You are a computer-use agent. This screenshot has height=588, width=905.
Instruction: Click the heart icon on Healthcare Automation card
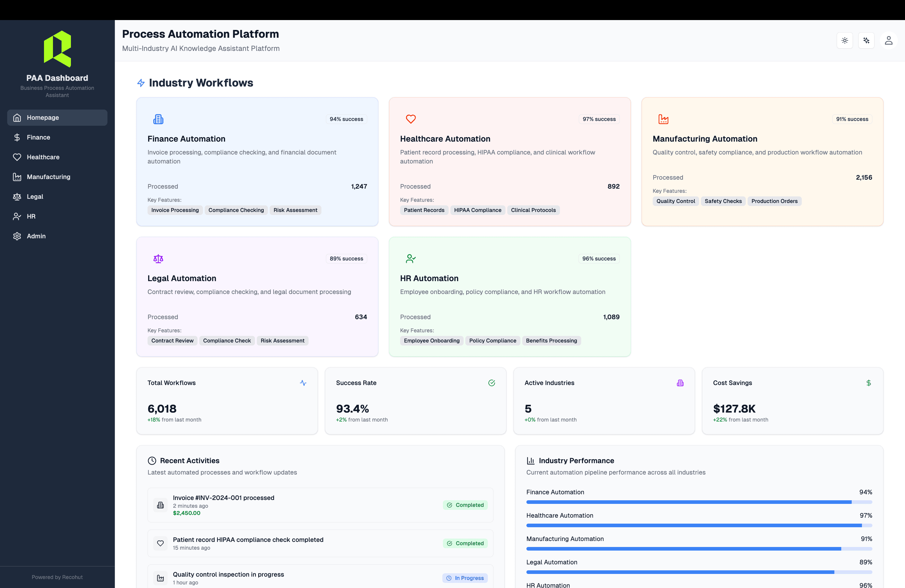coord(411,119)
